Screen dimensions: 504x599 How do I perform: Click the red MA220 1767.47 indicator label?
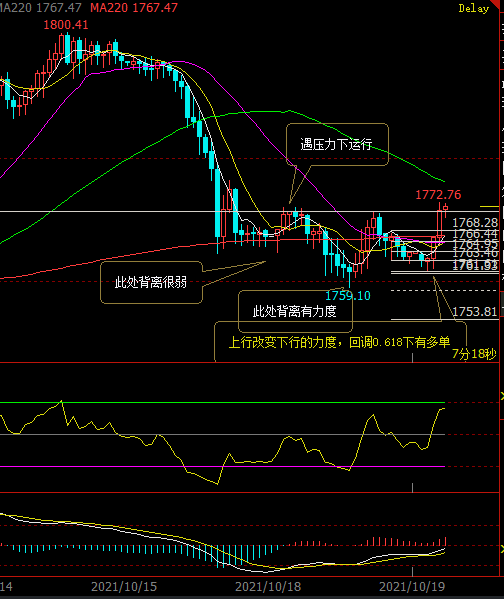[x=134, y=7]
